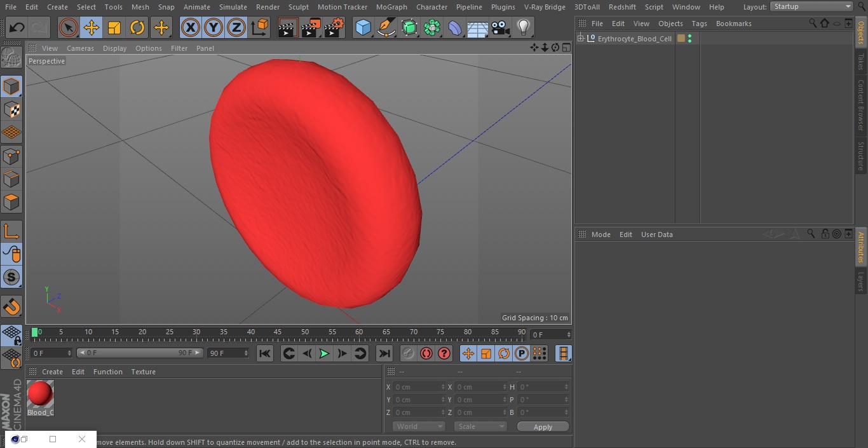Open the Sculpt menu

298,7
